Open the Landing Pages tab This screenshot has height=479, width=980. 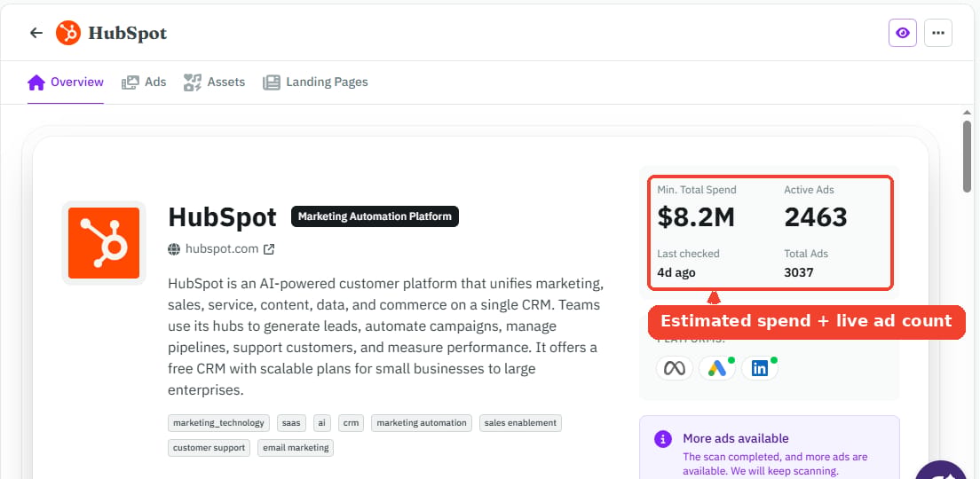coord(315,82)
